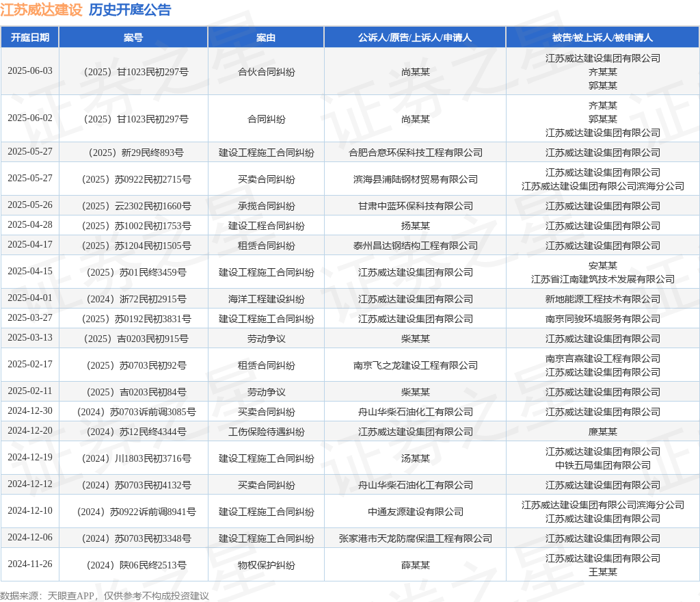The width and height of the screenshot is (700, 602).
Task: Click 南京言熹建设工程有限公司
Action: pos(603,358)
